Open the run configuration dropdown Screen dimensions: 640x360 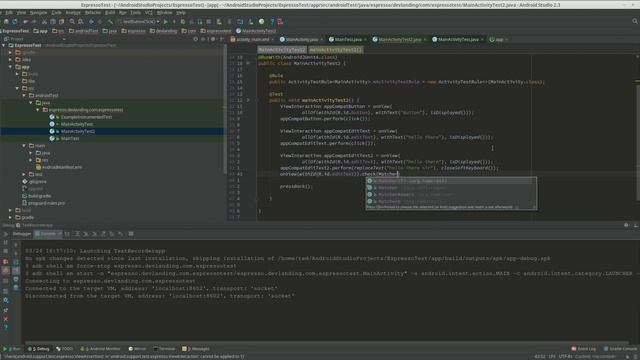coord(139,22)
